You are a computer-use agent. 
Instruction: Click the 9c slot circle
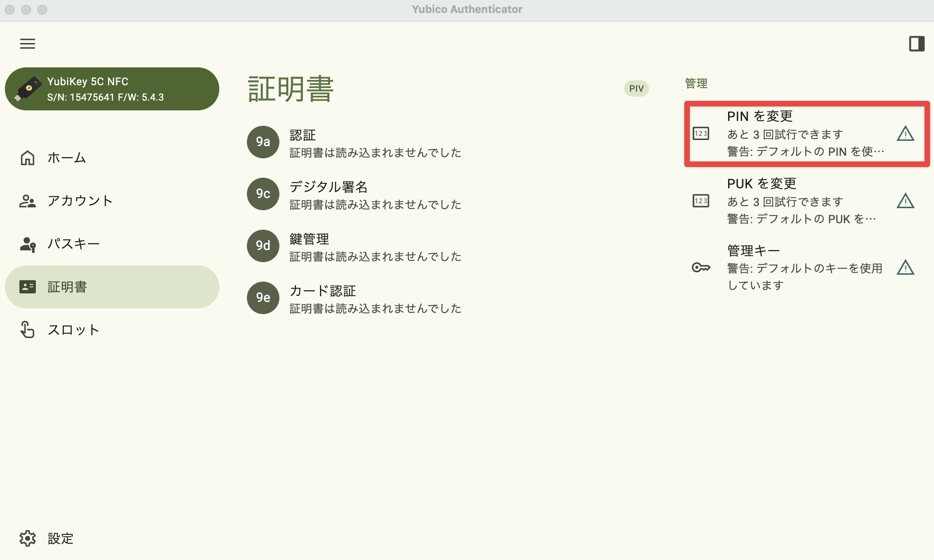[x=263, y=194]
